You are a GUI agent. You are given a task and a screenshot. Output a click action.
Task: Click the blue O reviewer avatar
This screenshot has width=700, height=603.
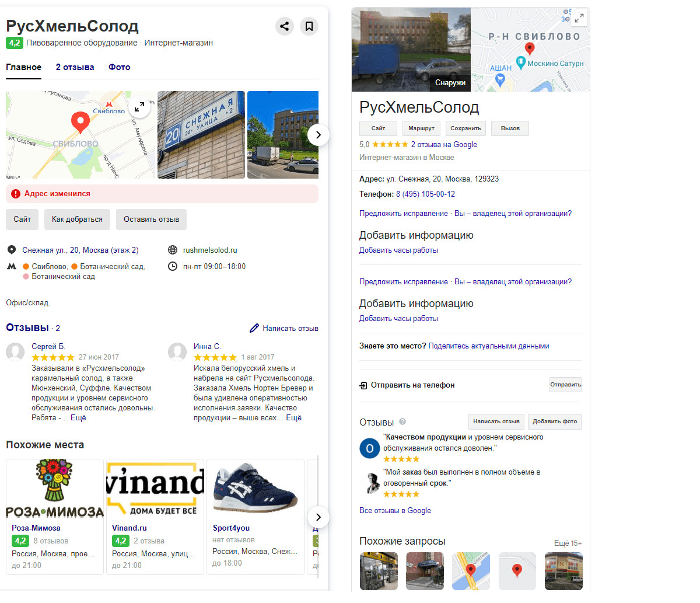click(369, 448)
